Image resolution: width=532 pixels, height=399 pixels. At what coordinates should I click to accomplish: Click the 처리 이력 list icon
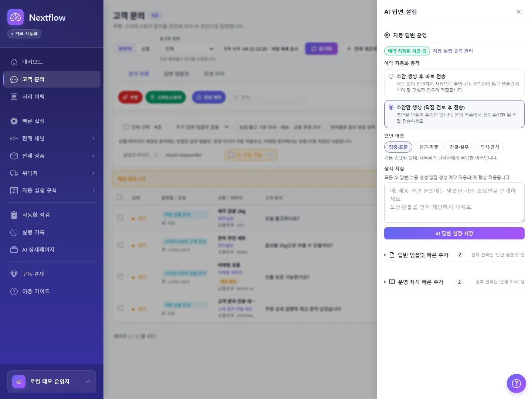pyautogui.click(x=14, y=97)
